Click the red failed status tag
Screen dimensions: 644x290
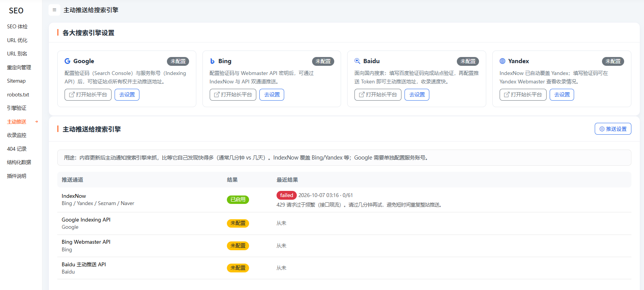pos(286,195)
